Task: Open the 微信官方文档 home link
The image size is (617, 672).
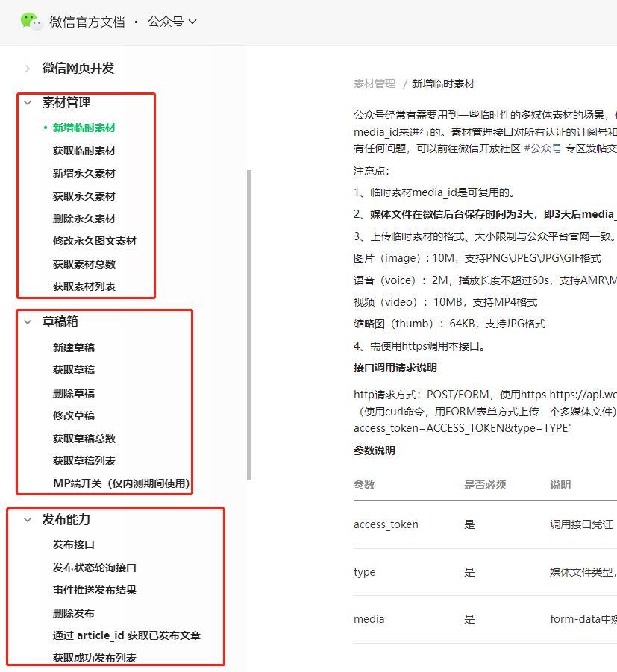Action: tap(87, 22)
